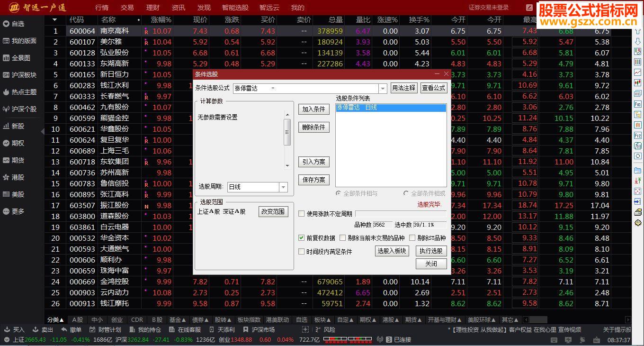The image size is (644, 346).
Task: Open 港股 Hong Kong stocks in the sidebar
Action: [x=14, y=177]
